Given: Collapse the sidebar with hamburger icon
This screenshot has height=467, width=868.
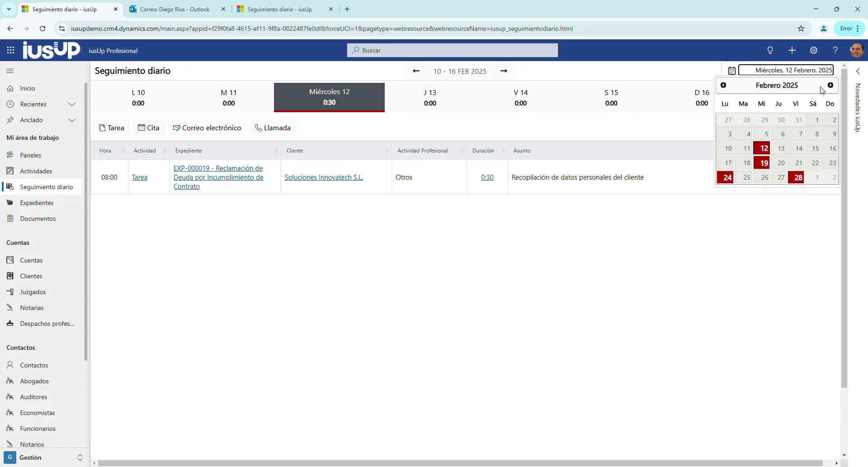Looking at the screenshot, I should [x=10, y=71].
